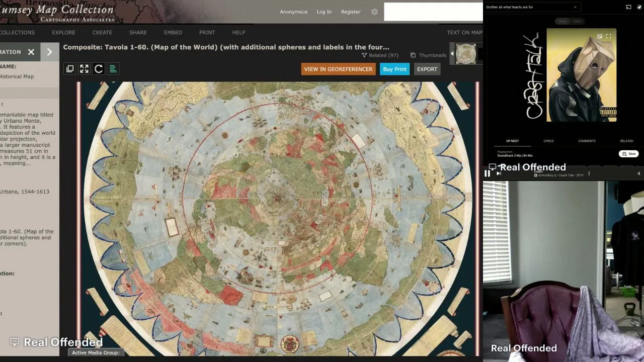Toggle the green text lines icon
The width and height of the screenshot is (644, 362).
click(113, 69)
